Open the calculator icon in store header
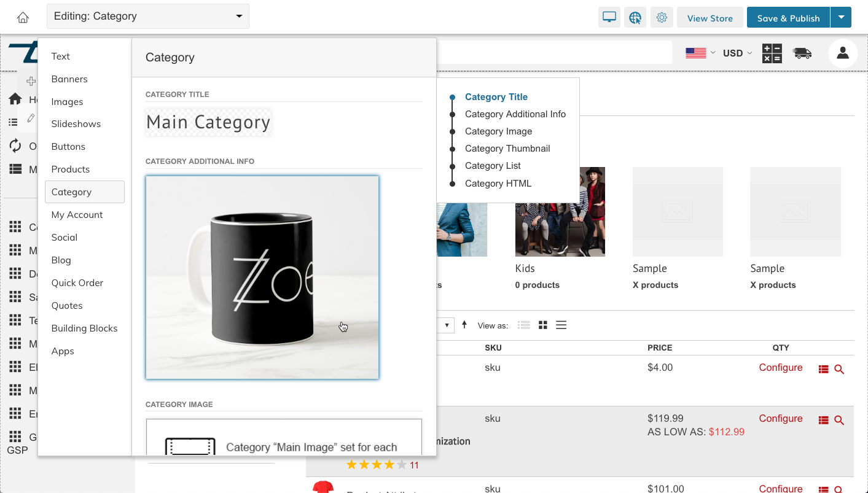 (772, 53)
